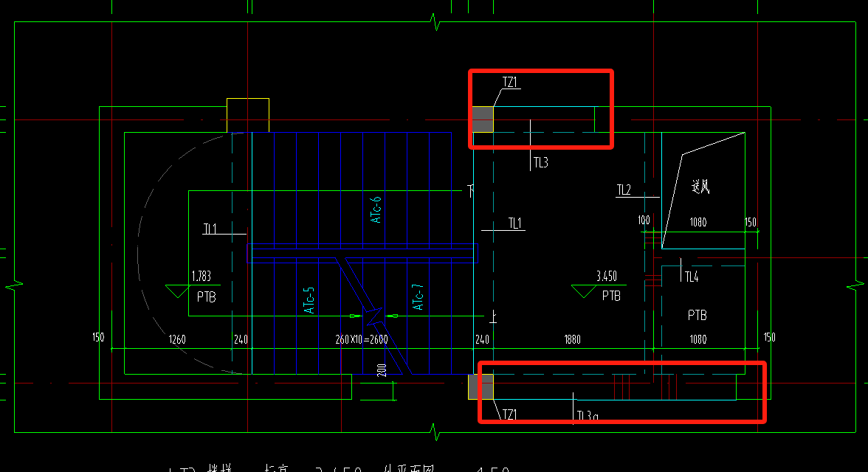Click the TL2 beam label
This screenshot has height=472, width=868.
click(x=624, y=190)
